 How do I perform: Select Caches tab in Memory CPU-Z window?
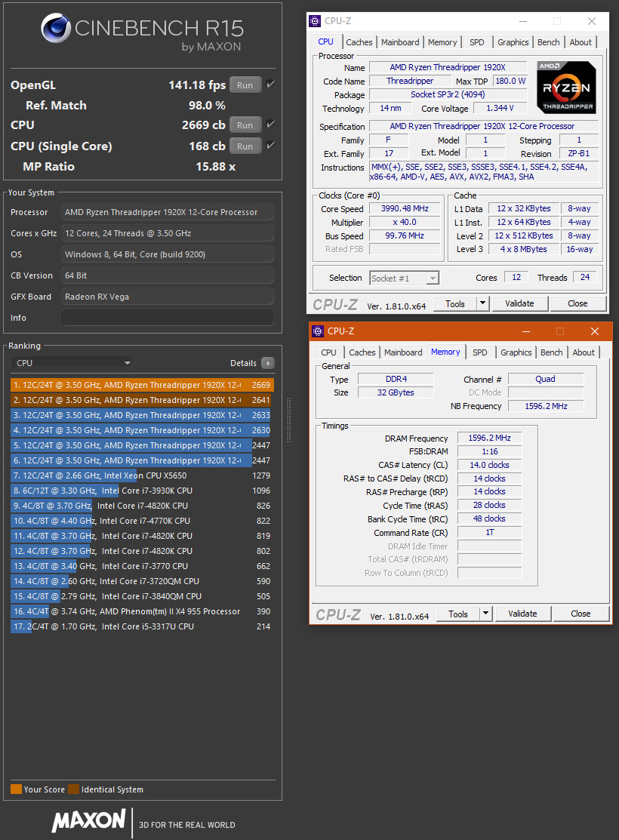coord(362,352)
